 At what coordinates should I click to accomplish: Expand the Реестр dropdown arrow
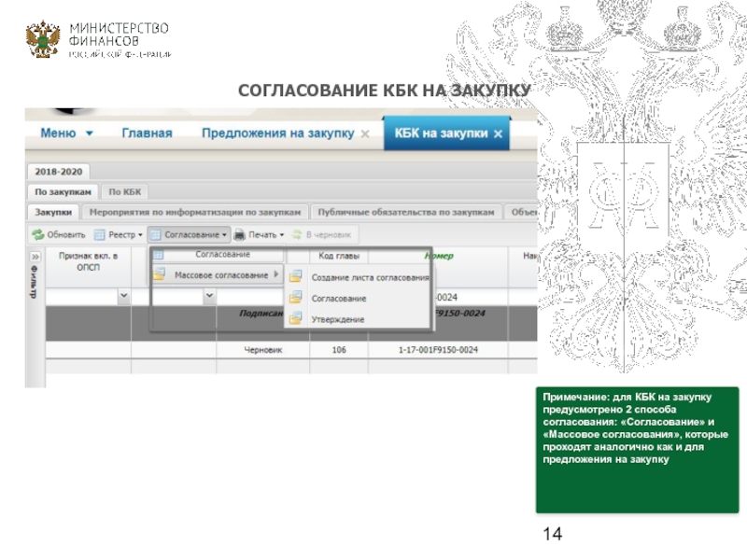click(x=140, y=235)
